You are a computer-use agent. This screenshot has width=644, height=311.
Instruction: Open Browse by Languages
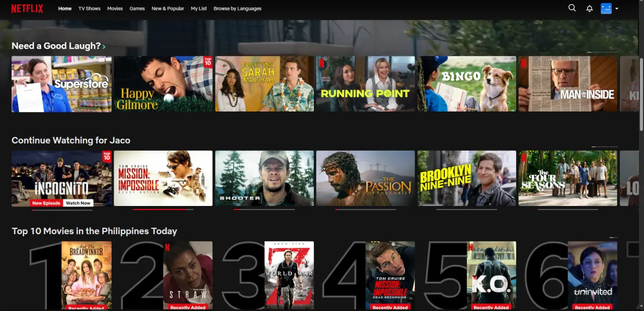coord(237,9)
